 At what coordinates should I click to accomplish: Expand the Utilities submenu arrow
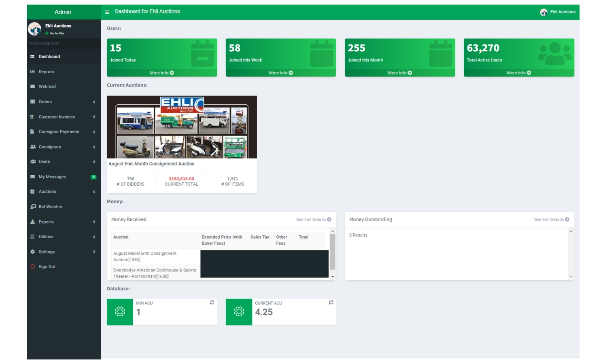(x=94, y=237)
